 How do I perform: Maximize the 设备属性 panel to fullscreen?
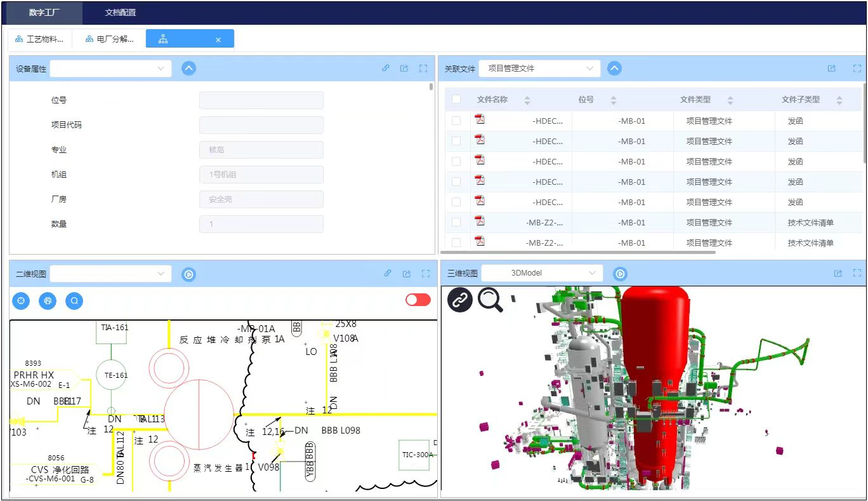pyautogui.click(x=423, y=69)
